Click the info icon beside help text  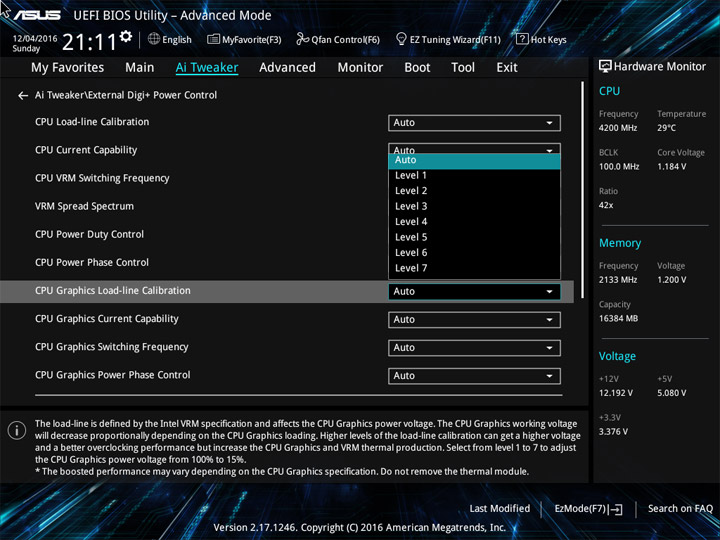tap(17, 430)
